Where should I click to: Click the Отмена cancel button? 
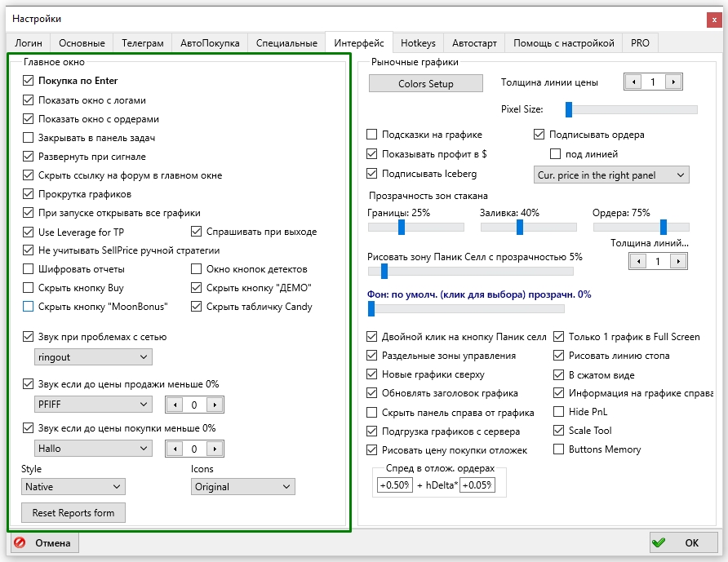point(45,542)
